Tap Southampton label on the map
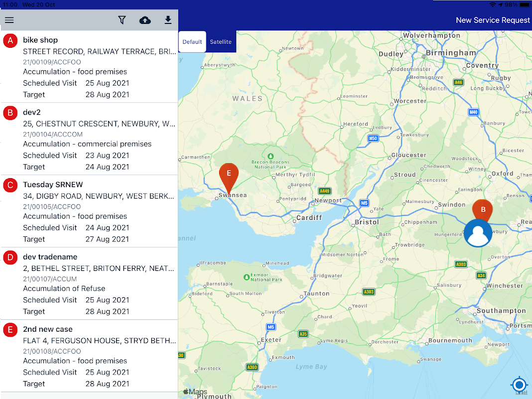Image resolution: width=532 pixels, height=399 pixels. [x=501, y=311]
